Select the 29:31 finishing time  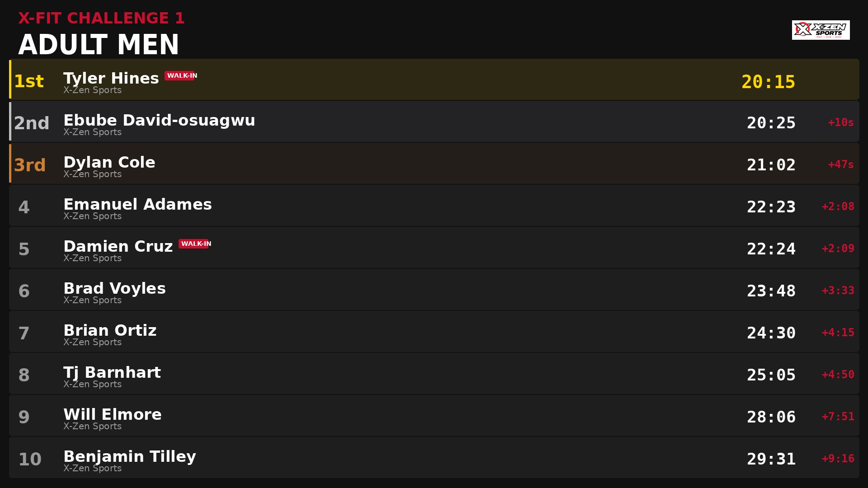(x=771, y=459)
